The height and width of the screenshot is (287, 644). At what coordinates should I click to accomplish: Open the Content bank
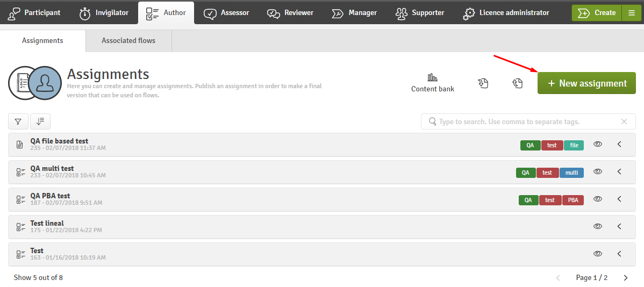pyautogui.click(x=433, y=83)
